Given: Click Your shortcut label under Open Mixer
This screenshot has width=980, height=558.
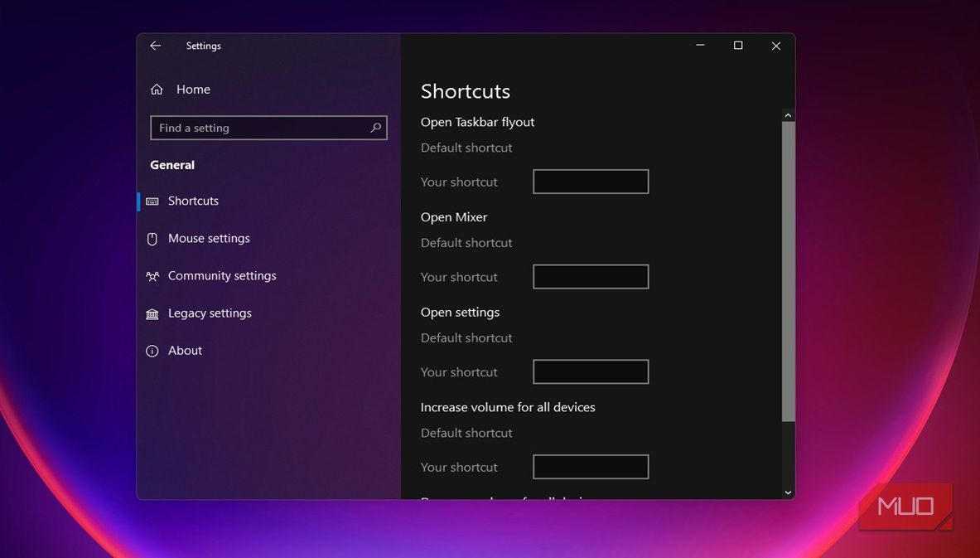Looking at the screenshot, I should (x=459, y=277).
